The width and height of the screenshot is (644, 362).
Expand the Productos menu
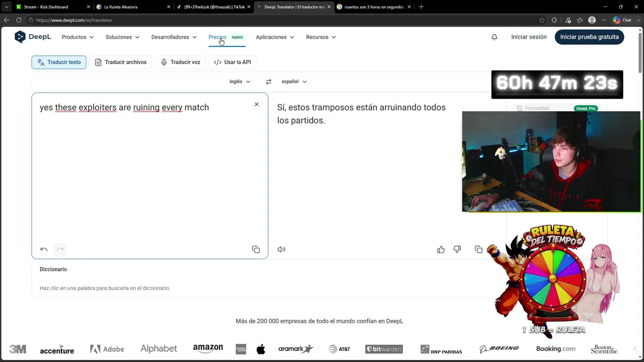coord(77,37)
